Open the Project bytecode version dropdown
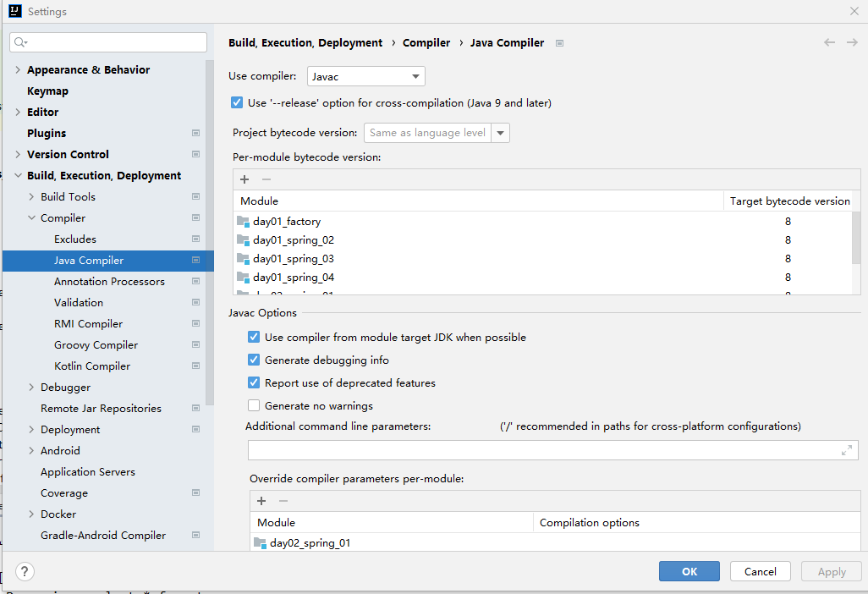 (x=501, y=133)
